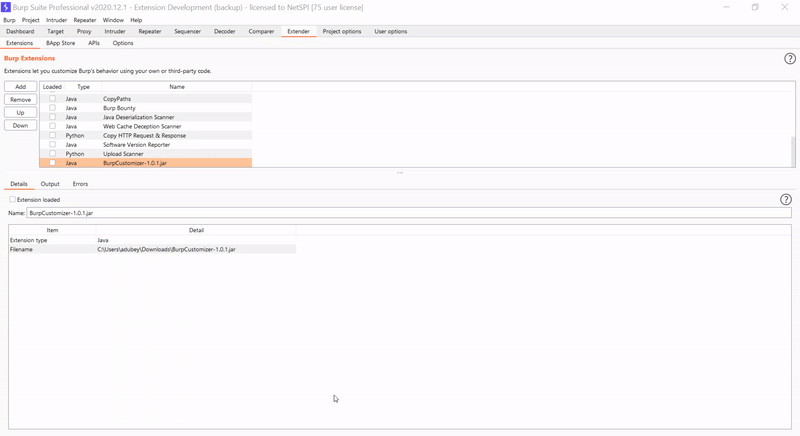Open the Help menu

pos(136,20)
